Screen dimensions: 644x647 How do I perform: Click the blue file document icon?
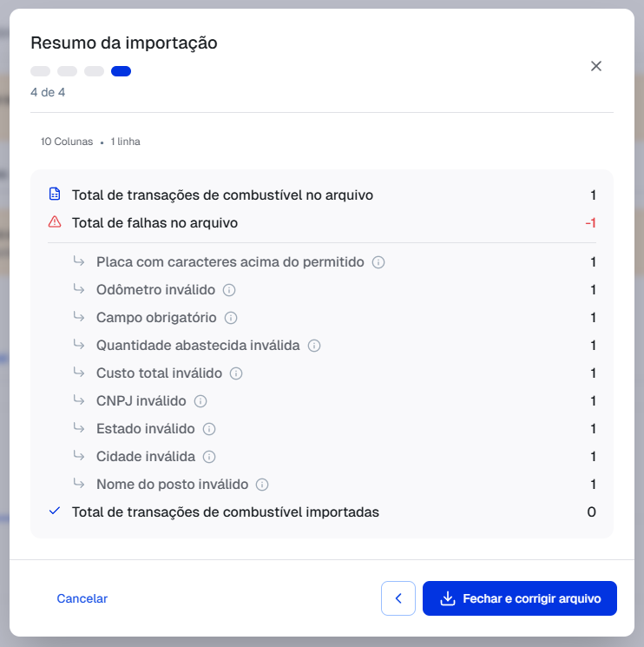tap(55, 195)
